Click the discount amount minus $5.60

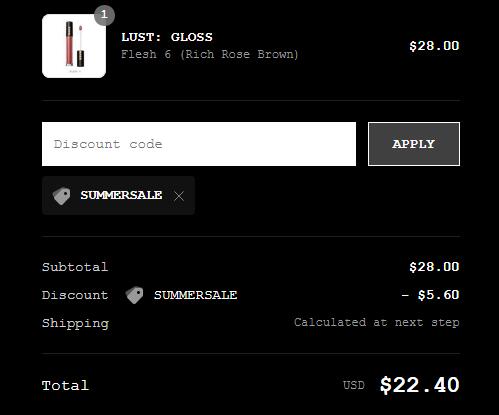430,295
